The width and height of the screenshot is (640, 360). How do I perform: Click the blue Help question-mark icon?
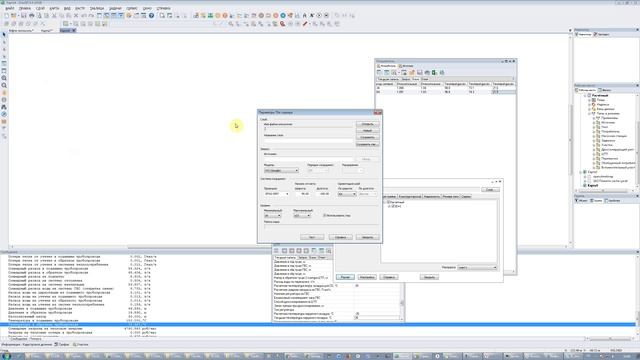[151, 16]
